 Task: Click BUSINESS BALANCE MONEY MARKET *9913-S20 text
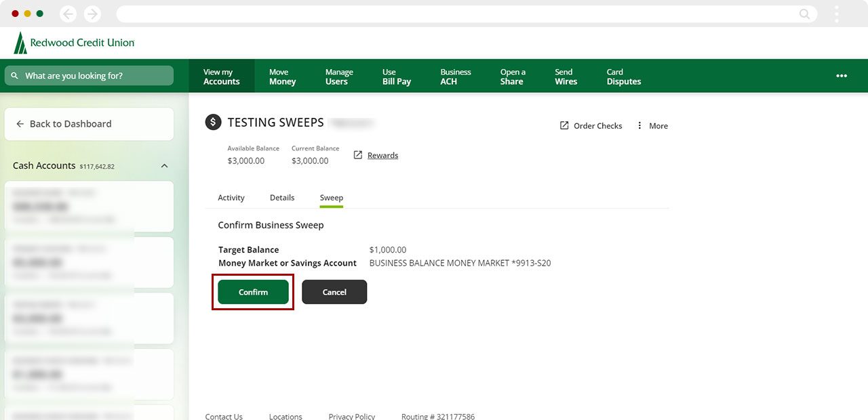460,263
